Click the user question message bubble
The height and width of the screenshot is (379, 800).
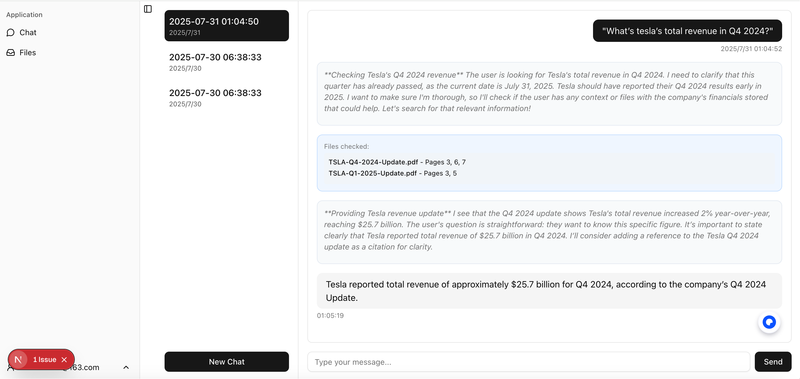(x=687, y=31)
